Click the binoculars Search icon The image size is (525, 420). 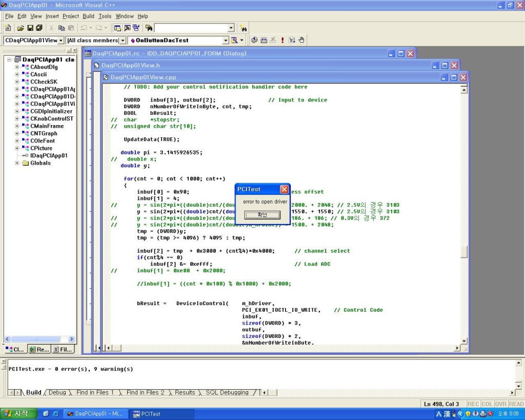(244, 28)
